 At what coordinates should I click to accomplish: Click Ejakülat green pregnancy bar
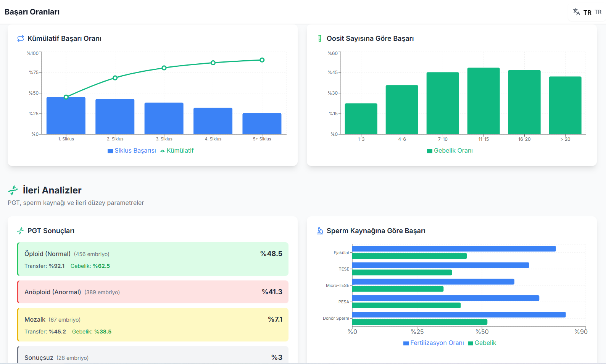coord(409,256)
